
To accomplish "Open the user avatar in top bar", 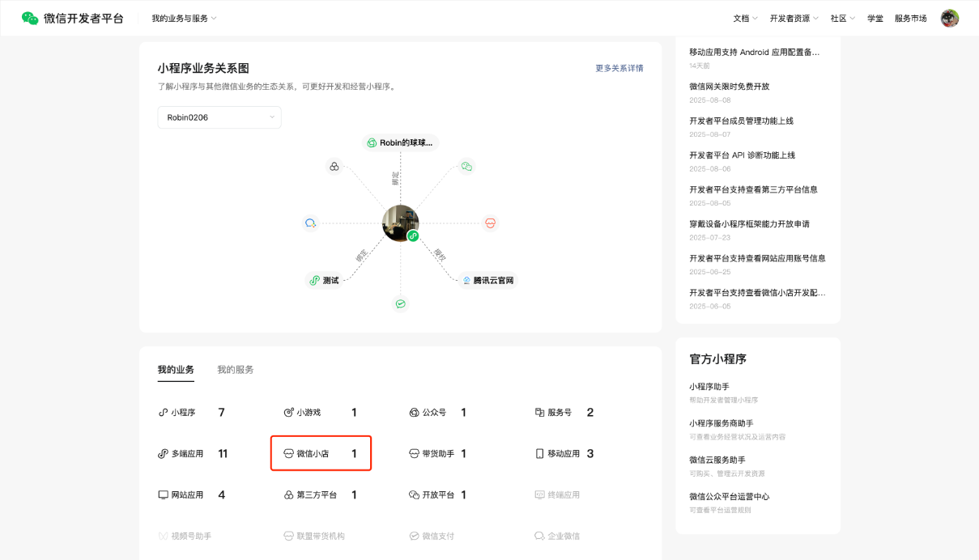I will click(x=949, y=18).
